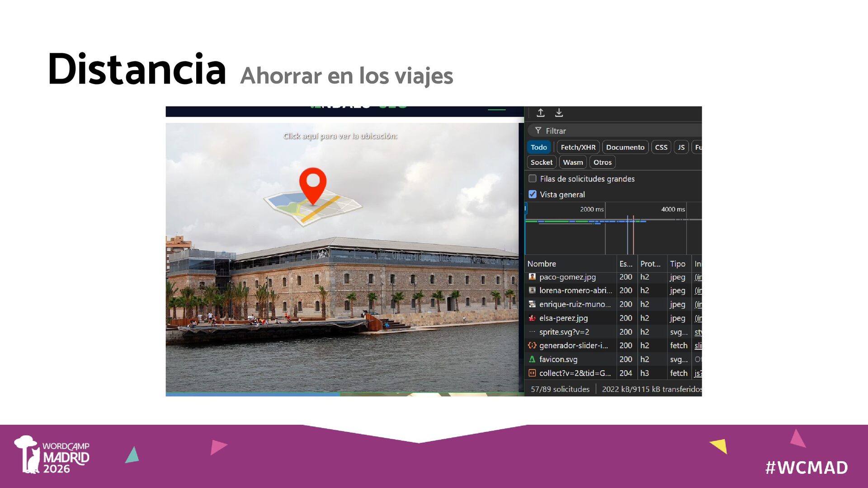Viewport: 868px width, 488px height.
Task: Open the elsa-perez.jpg request row
Action: [x=563, y=318]
